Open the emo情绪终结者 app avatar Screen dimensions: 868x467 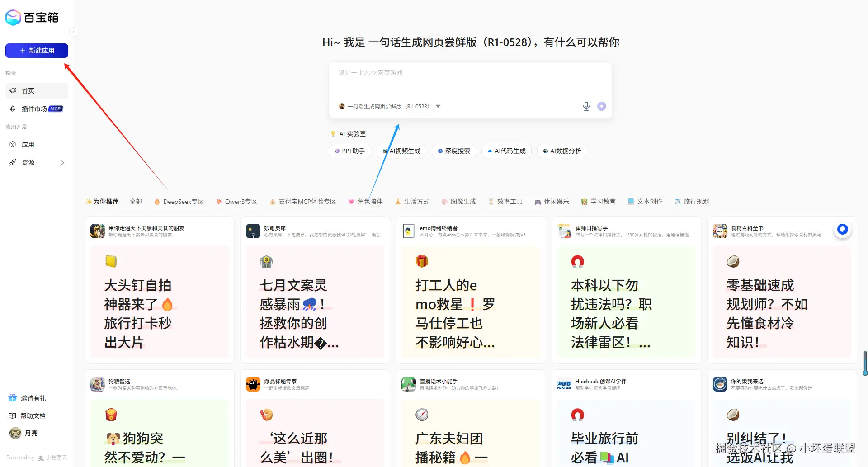(x=409, y=231)
